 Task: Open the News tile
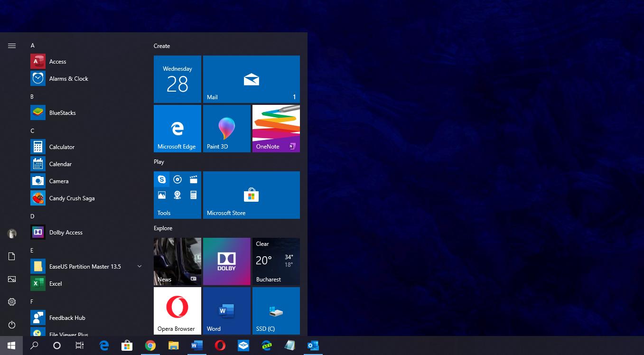pos(177,262)
